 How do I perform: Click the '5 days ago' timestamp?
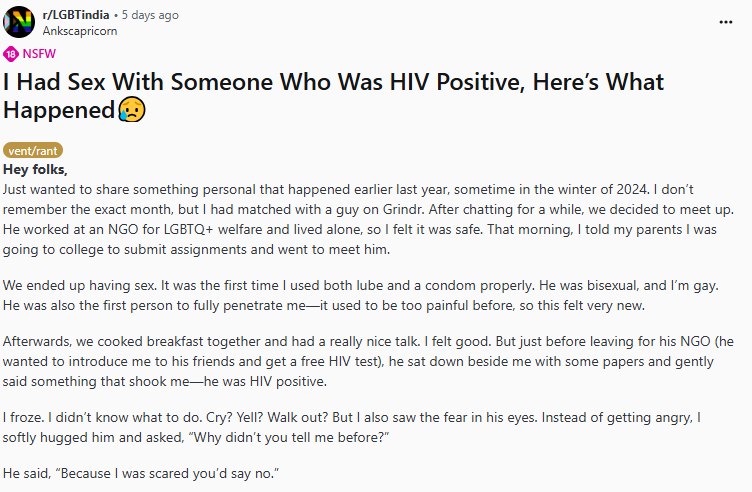[x=150, y=15]
